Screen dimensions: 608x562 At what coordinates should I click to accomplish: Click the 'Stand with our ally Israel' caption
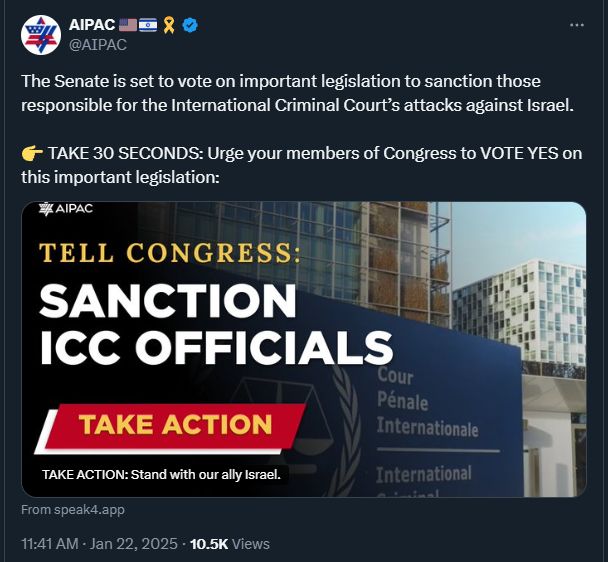[x=160, y=474]
